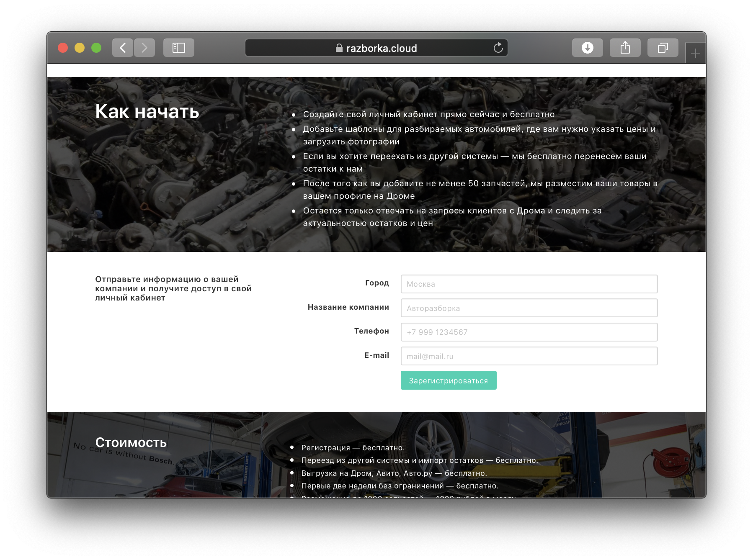Click the padlock icon in the address bar
This screenshot has height=560, width=753.
pos(339,48)
